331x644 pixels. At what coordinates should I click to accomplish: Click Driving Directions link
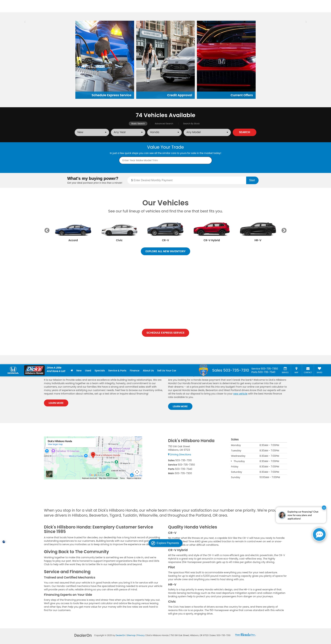click(x=179, y=455)
